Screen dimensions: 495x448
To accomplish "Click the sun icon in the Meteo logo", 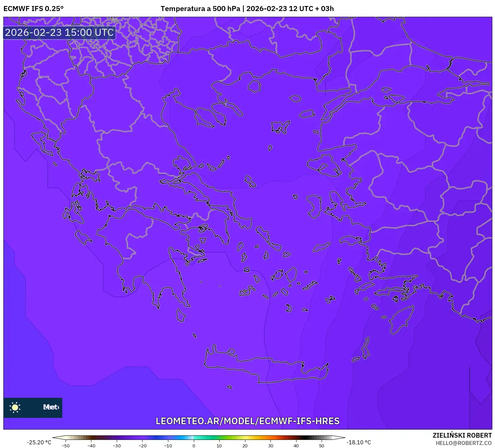I will coord(15,407).
